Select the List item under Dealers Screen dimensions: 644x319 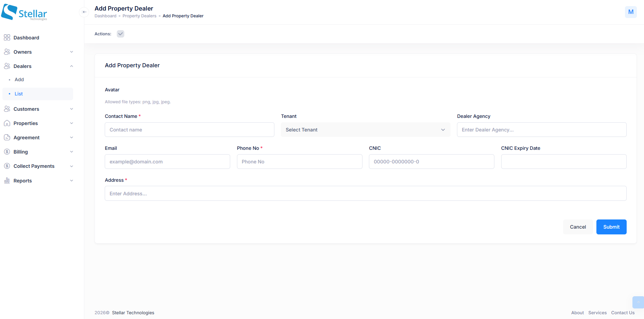point(19,94)
